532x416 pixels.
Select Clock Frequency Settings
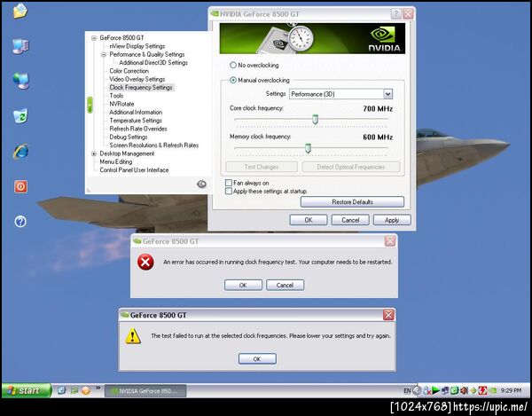pos(141,88)
